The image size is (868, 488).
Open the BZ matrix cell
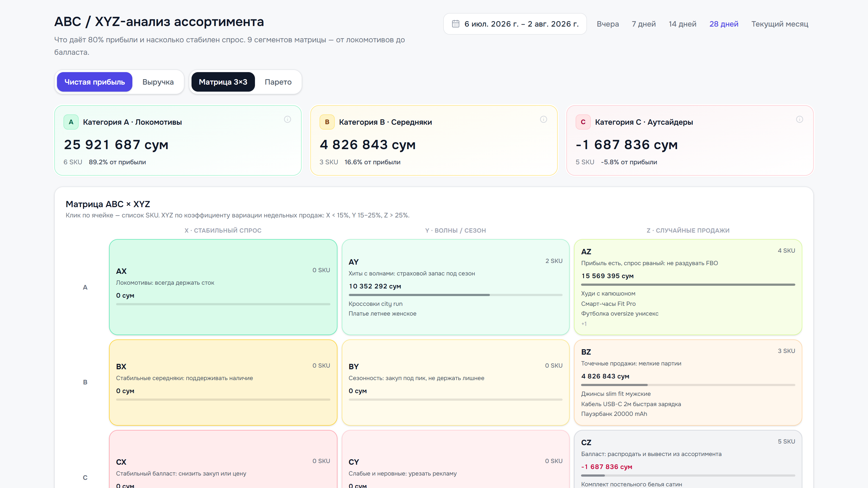coord(688,382)
